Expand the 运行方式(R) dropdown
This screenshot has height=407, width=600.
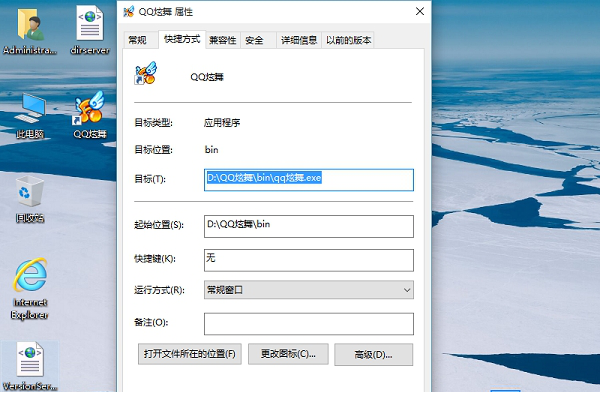coord(309,290)
